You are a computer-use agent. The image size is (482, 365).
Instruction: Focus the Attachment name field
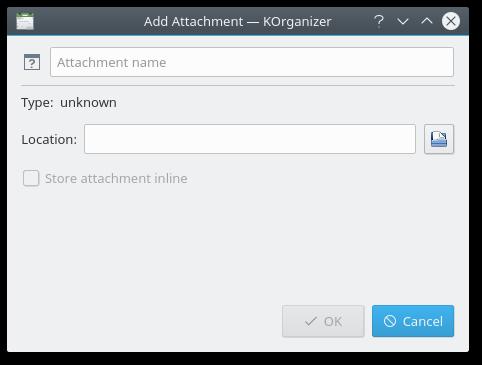(x=252, y=62)
